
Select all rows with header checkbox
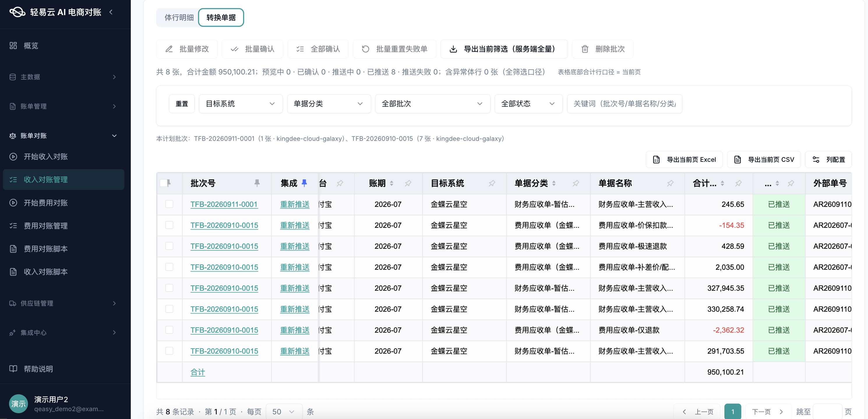[x=163, y=183]
